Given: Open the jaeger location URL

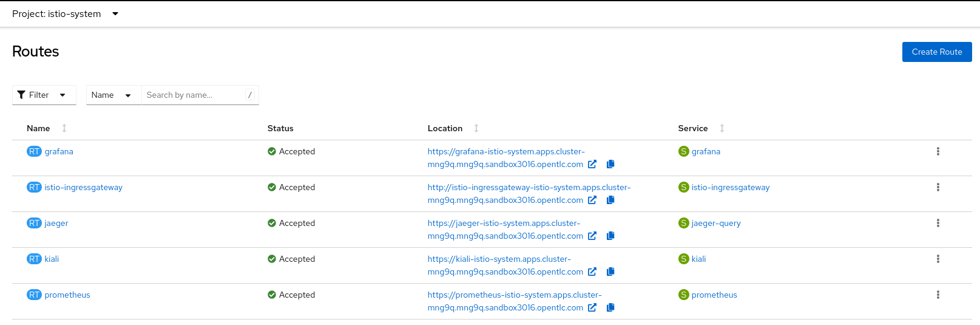Looking at the screenshot, I should click(x=505, y=230).
